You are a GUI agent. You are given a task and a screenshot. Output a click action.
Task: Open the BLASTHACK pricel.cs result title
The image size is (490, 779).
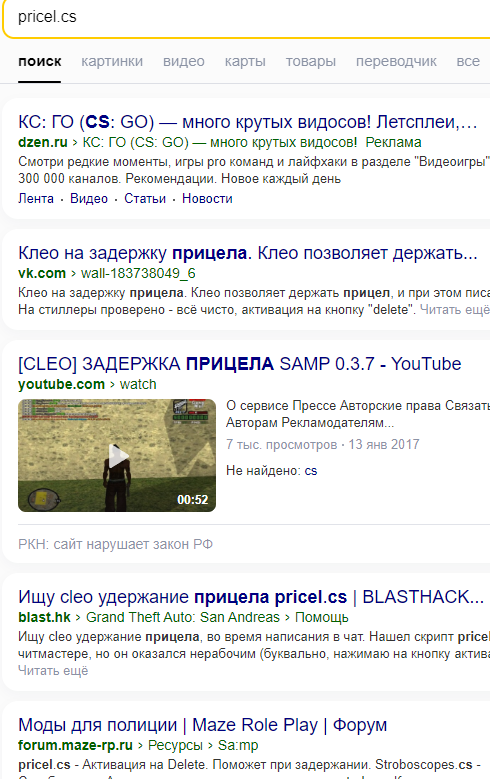click(251, 597)
